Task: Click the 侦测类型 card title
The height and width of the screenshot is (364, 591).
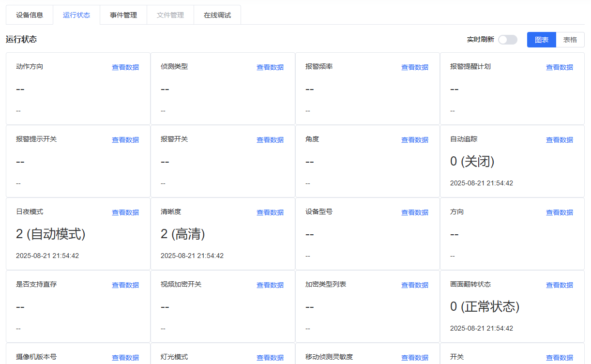Action: [174, 66]
